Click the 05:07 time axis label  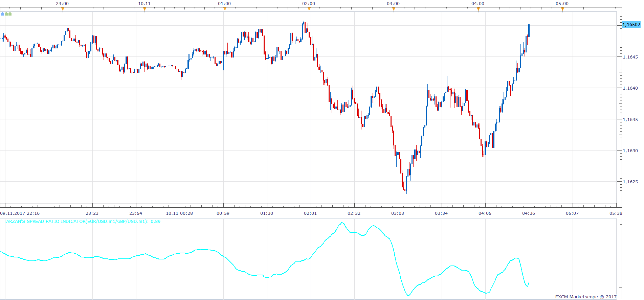click(572, 213)
